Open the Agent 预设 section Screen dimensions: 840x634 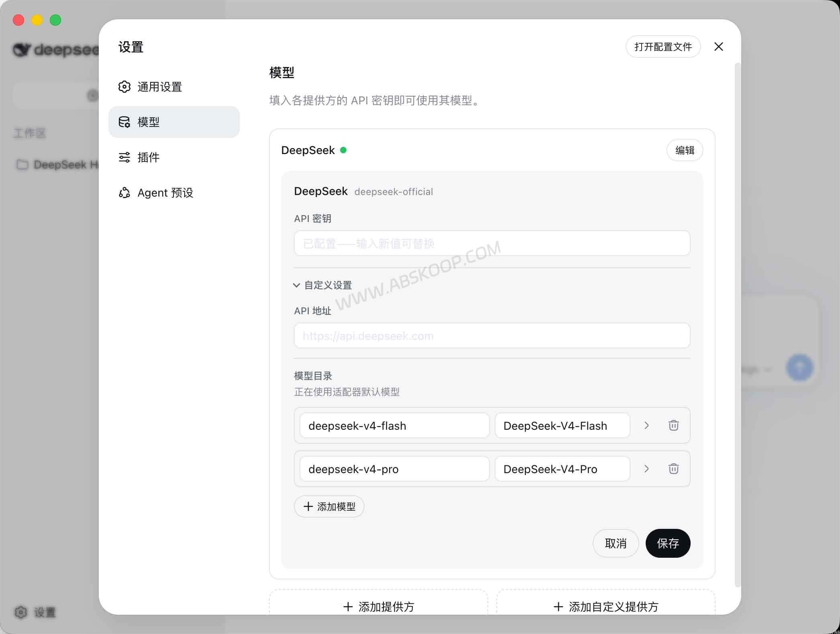[x=174, y=193]
